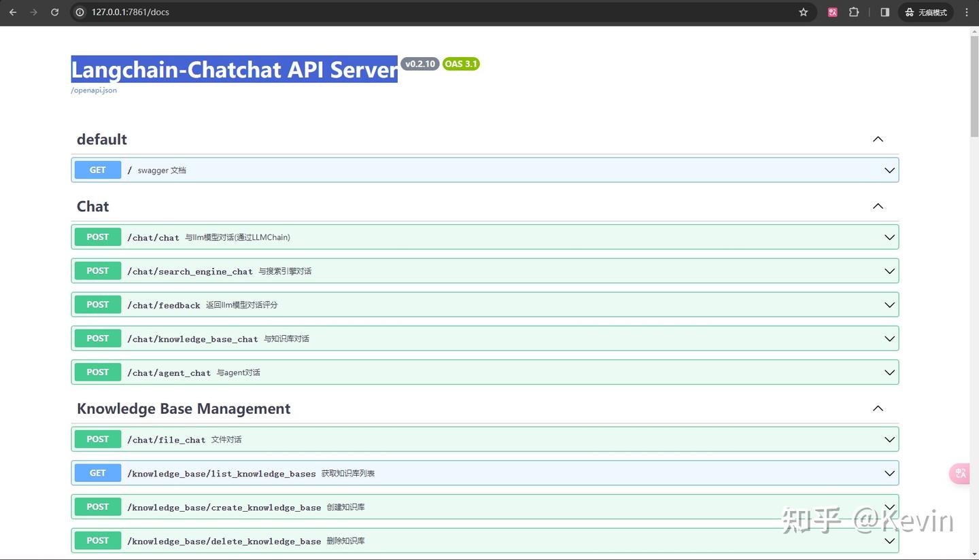Click the floating pink translate button
The width and height of the screenshot is (979, 560).
[960, 474]
